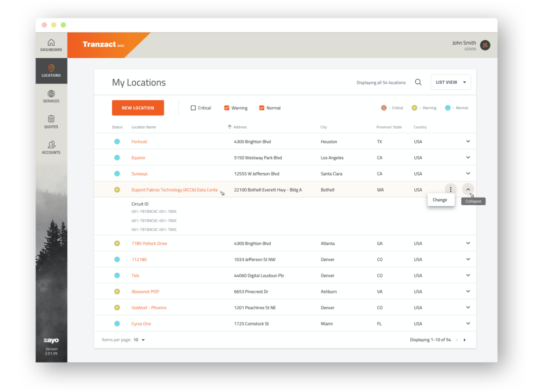The width and height of the screenshot is (545, 392).
Task: Open the Equinix location link
Action: pyautogui.click(x=138, y=158)
